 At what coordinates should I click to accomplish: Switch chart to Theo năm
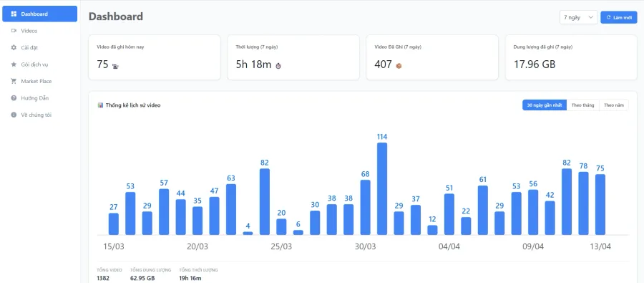pyautogui.click(x=614, y=105)
